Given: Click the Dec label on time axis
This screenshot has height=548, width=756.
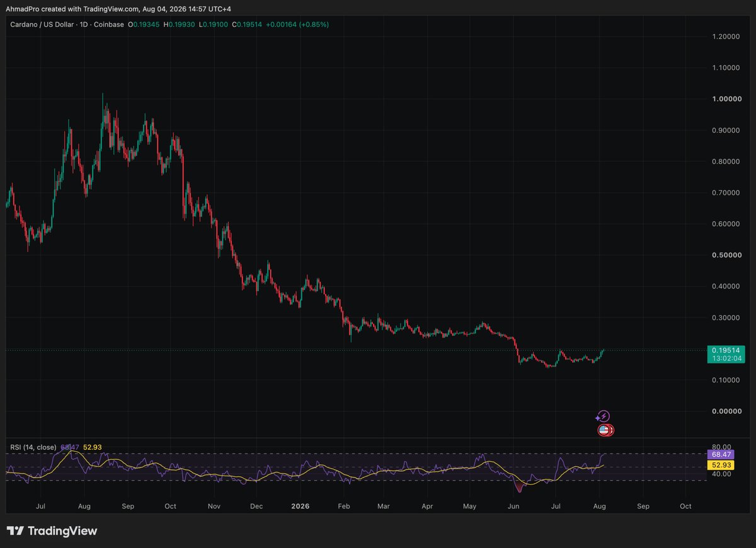Looking at the screenshot, I should coord(256,506).
